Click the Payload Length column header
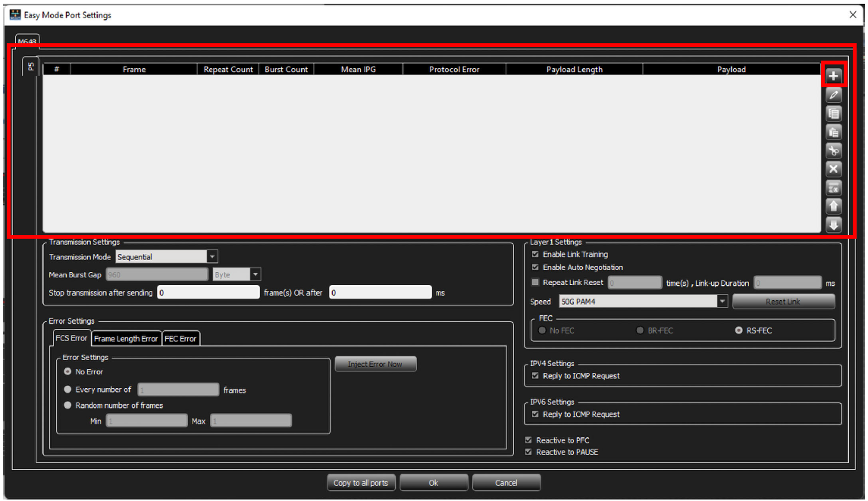Image resolution: width=868 pixels, height=501 pixels. tap(574, 69)
